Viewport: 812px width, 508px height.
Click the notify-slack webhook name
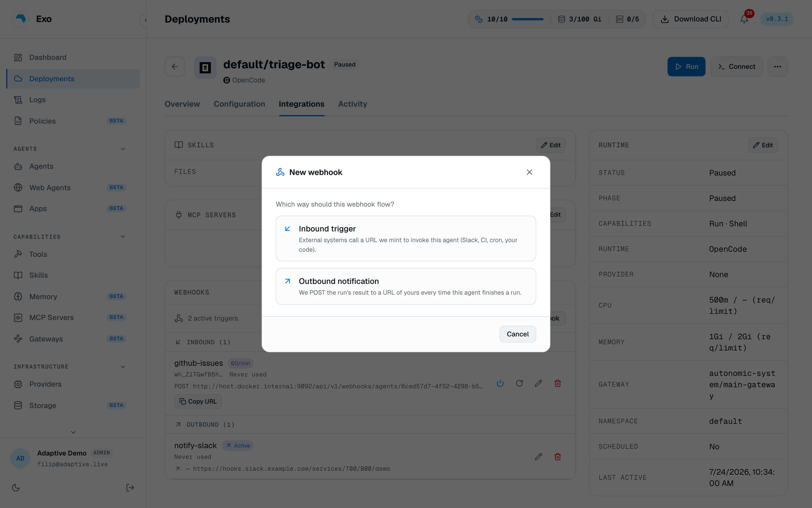195,446
